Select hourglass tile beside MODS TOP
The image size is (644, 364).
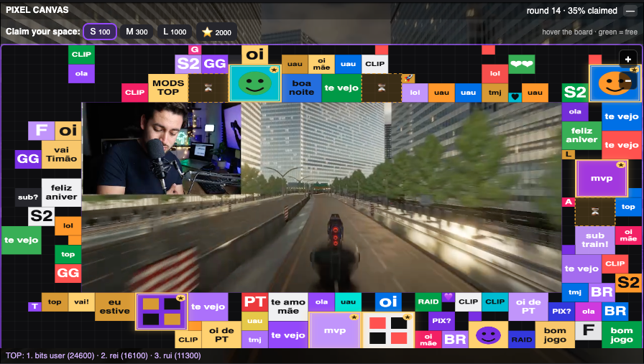click(x=208, y=88)
